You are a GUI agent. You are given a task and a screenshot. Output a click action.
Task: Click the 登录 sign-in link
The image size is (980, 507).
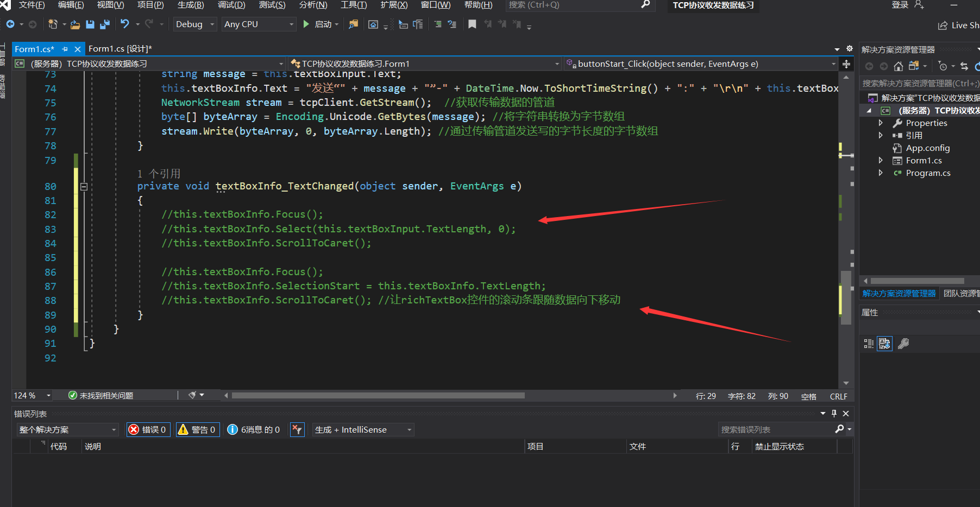tap(900, 5)
